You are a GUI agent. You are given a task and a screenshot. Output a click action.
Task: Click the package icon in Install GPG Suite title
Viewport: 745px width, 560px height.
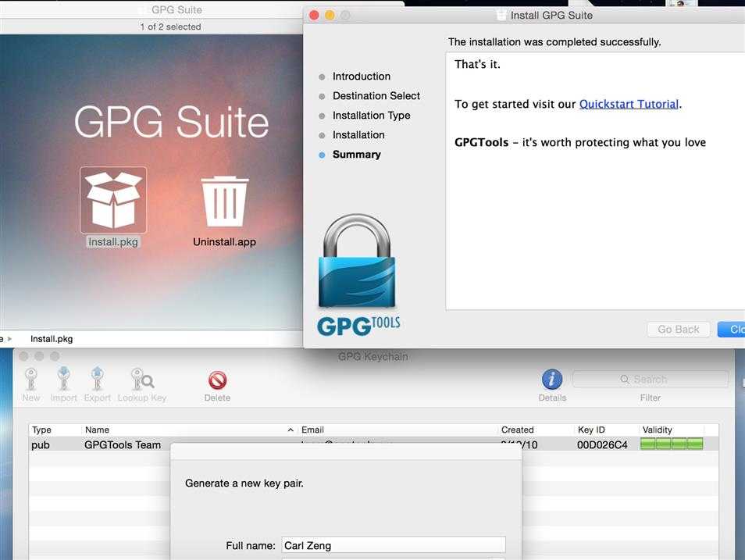[x=501, y=15]
